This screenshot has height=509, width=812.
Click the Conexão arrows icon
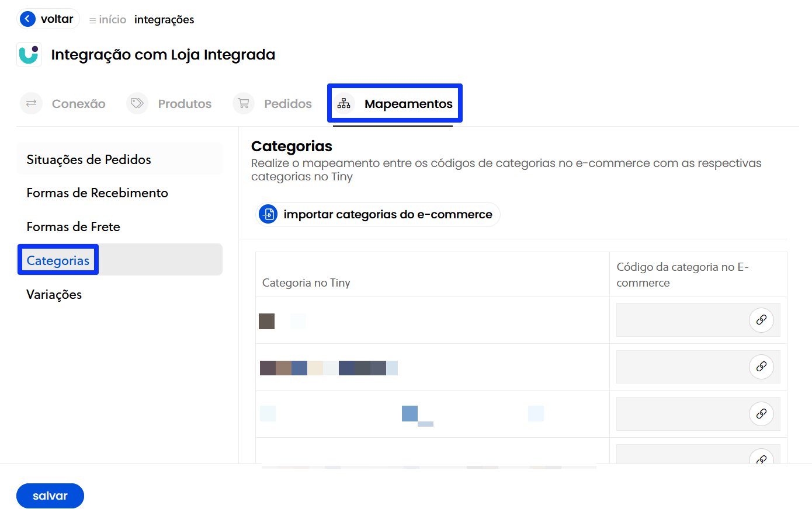coord(32,104)
